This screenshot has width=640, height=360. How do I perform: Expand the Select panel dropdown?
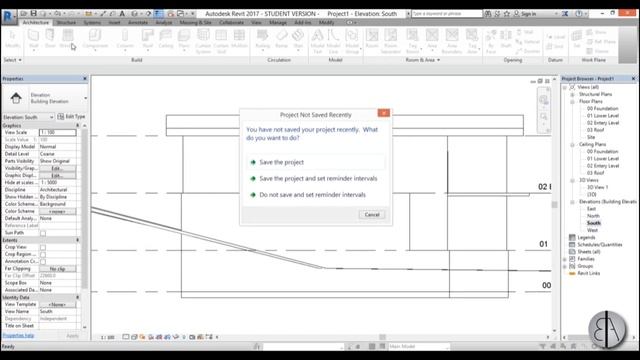[x=12, y=60]
